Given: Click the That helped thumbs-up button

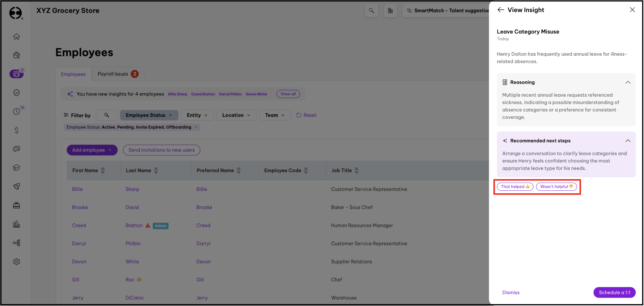Looking at the screenshot, I should (x=515, y=187).
